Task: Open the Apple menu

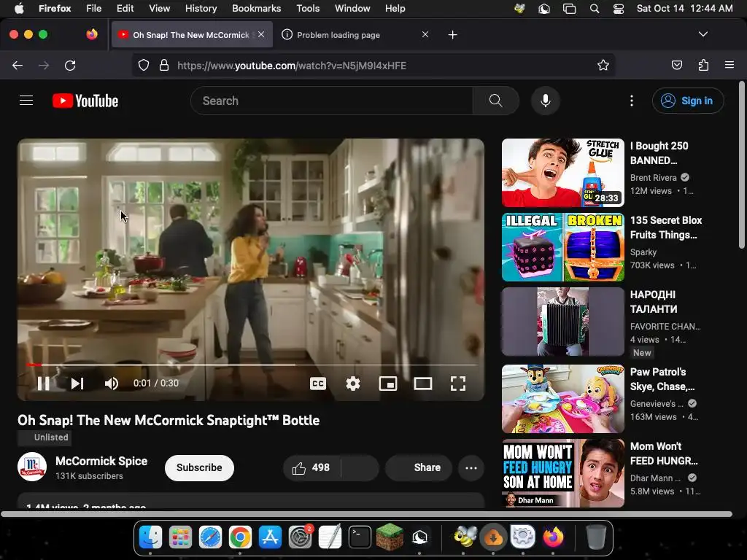Action: (18, 9)
